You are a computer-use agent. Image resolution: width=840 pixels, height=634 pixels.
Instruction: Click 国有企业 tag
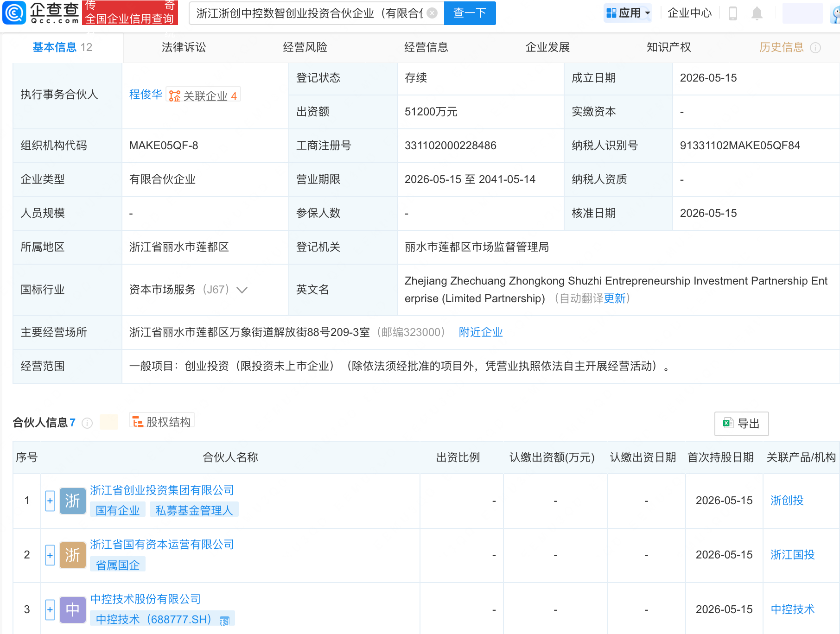pyautogui.click(x=118, y=510)
